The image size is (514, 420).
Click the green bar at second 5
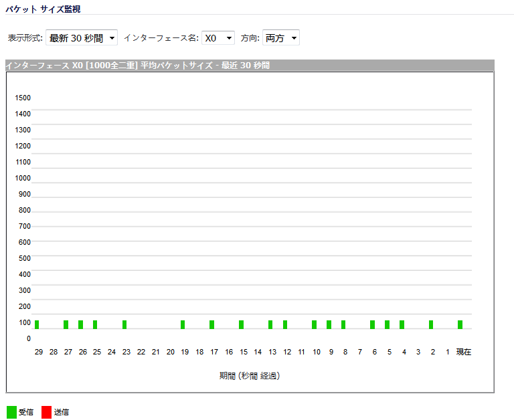pyautogui.click(x=387, y=324)
